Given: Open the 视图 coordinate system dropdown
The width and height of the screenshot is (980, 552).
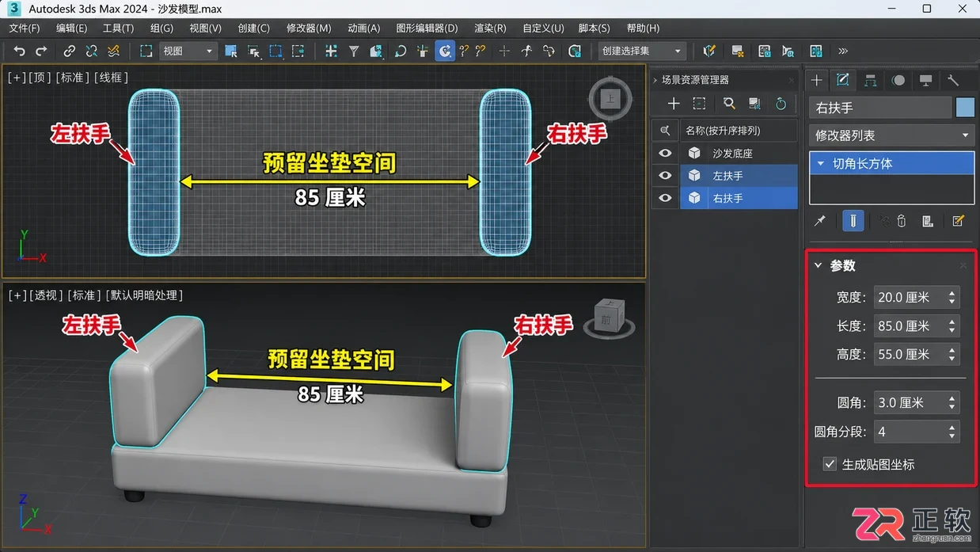Looking at the screenshot, I should click(188, 51).
